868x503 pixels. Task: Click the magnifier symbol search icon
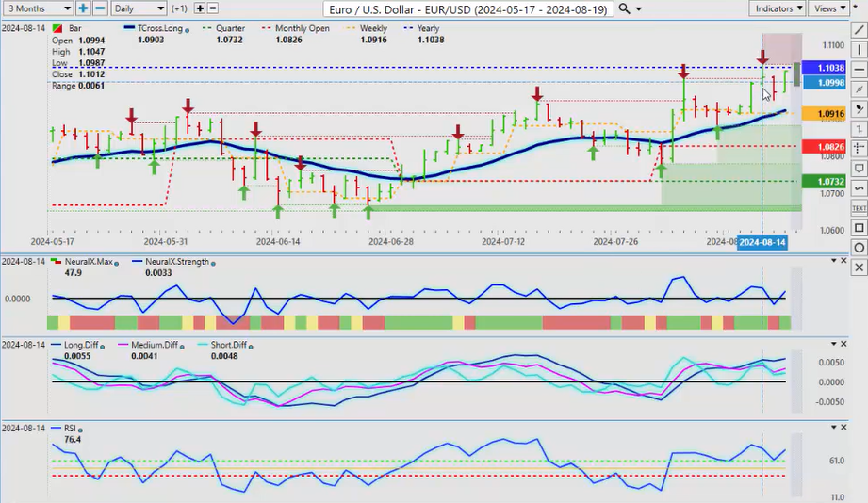[x=625, y=8]
